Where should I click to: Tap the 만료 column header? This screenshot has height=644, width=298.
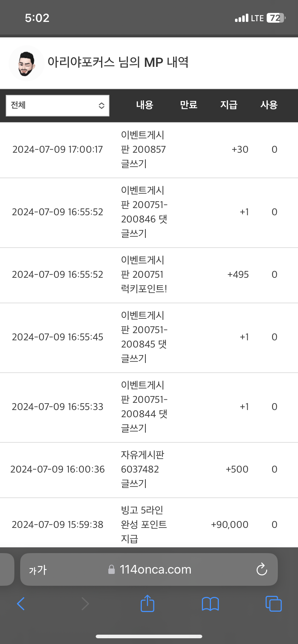[x=189, y=105]
